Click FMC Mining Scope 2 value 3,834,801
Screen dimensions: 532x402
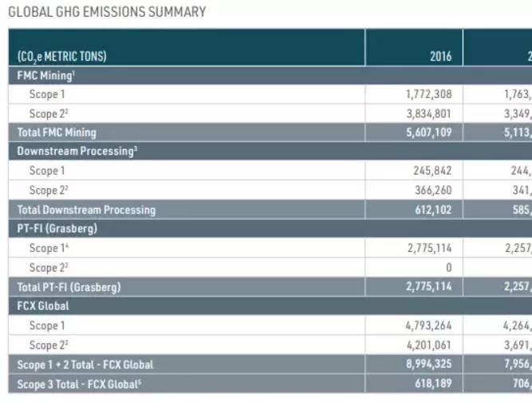429,113
